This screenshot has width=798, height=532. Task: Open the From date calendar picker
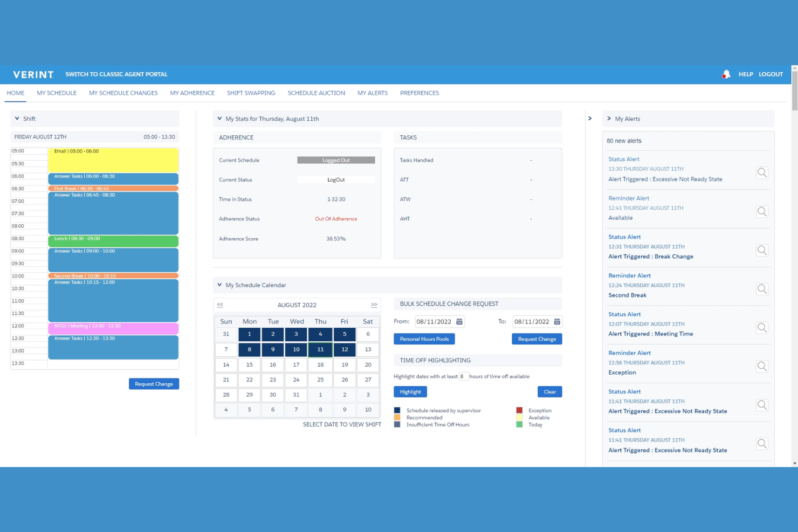(x=459, y=321)
